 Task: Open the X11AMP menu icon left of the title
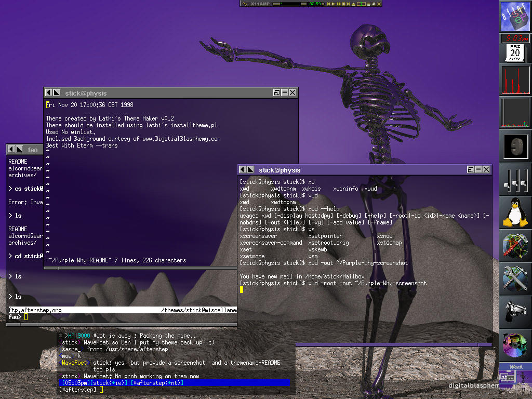click(245, 4)
